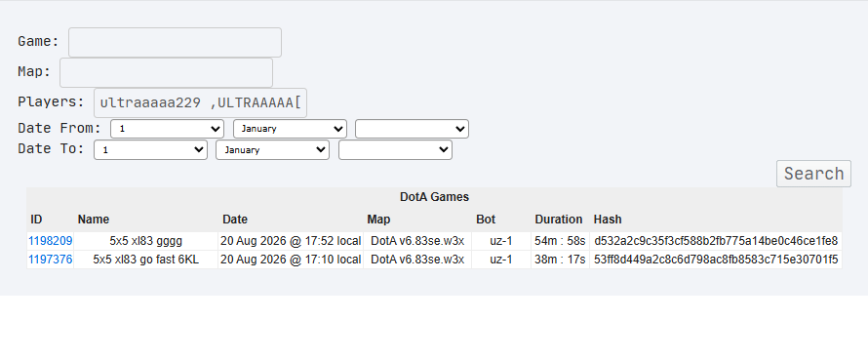Click the 'Players:' label
The width and height of the screenshot is (868, 361).
point(51,102)
